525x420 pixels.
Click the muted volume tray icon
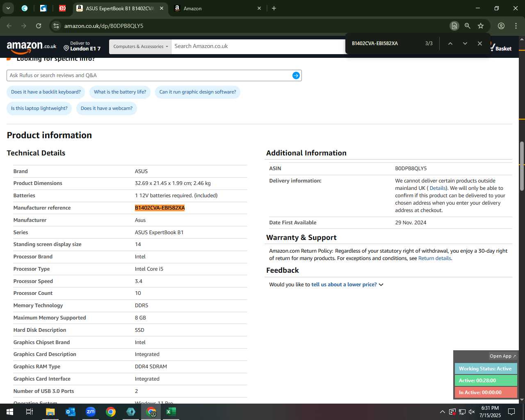pos(472,412)
